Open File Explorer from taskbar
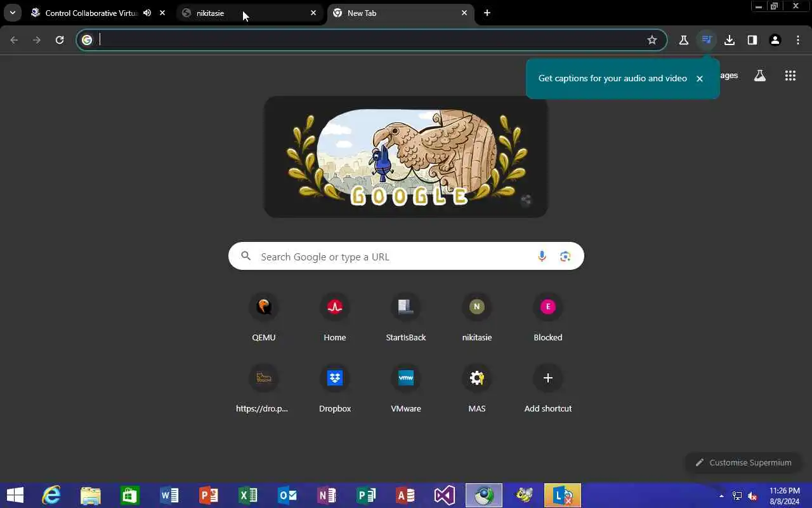This screenshot has width=812, height=508. coord(90,495)
